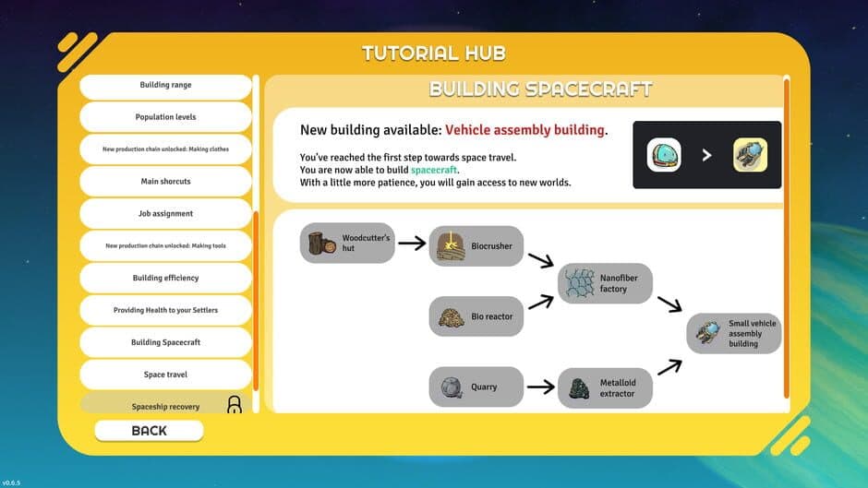Click the padlock icon on Spaceship recovery
The image size is (868, 488).
click(235, 404)
